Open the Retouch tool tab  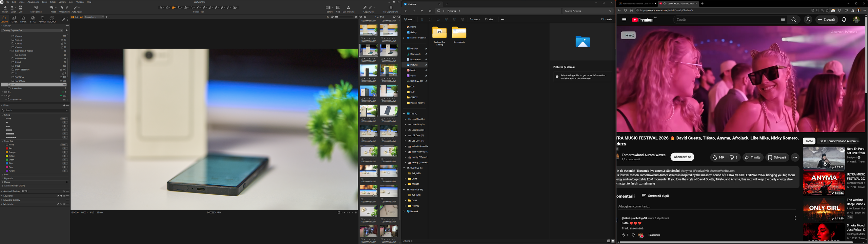click(52, 19)
